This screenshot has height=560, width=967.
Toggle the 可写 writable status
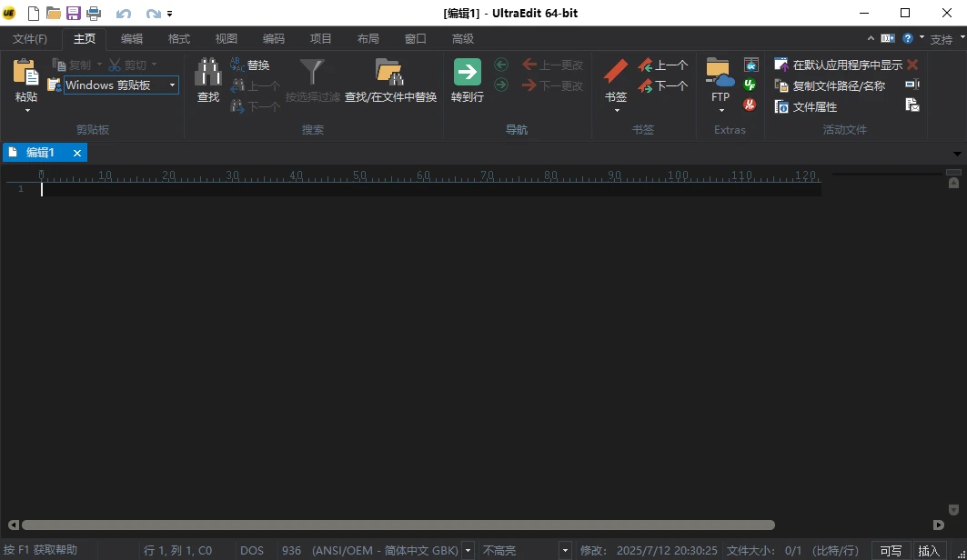click(x=890, y=550)
